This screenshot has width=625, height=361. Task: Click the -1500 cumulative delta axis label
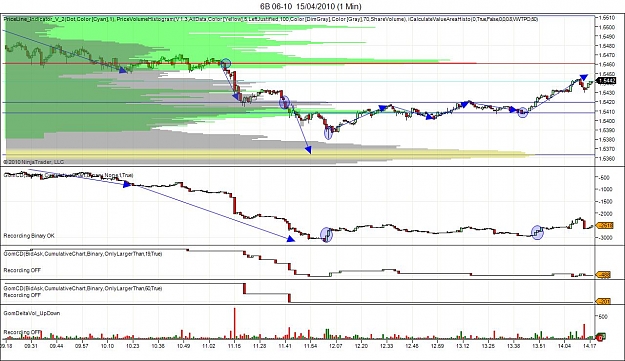coord(605,202)
